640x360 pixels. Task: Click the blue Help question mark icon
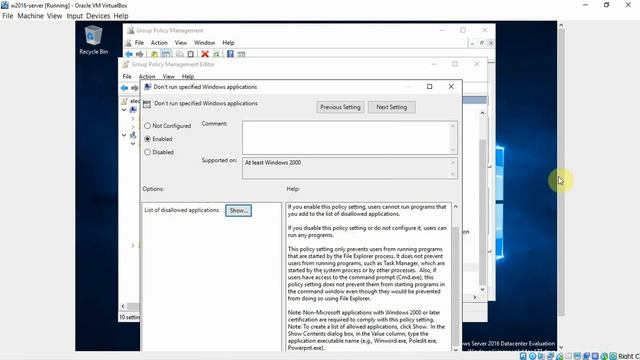[x=230, y=54]
